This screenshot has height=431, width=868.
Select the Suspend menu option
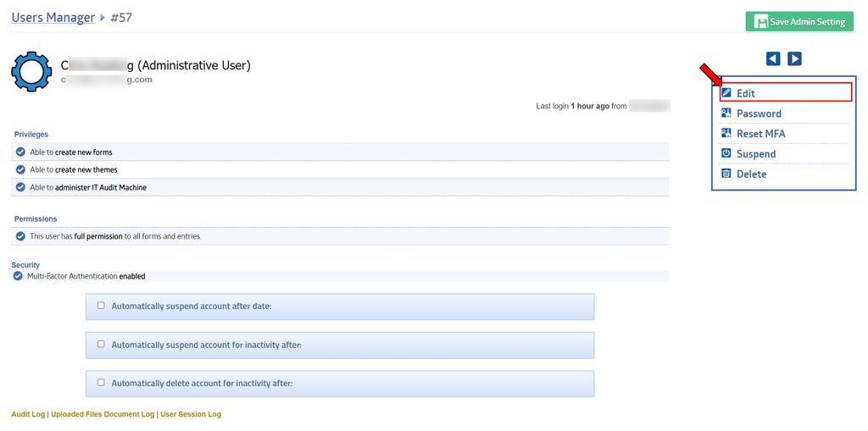point(756,154)
